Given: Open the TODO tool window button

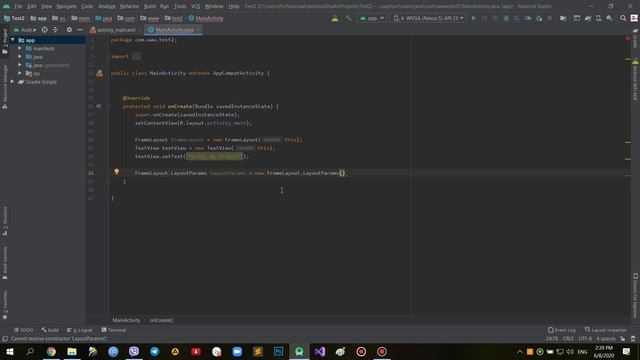Looking at the screenshot, I should 24,330.
